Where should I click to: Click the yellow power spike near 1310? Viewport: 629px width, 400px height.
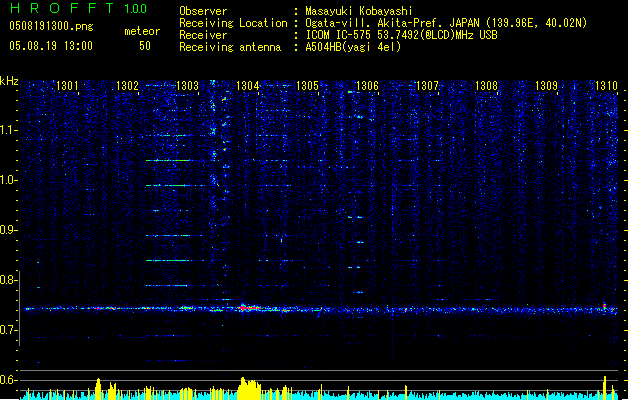coord(605,386)
